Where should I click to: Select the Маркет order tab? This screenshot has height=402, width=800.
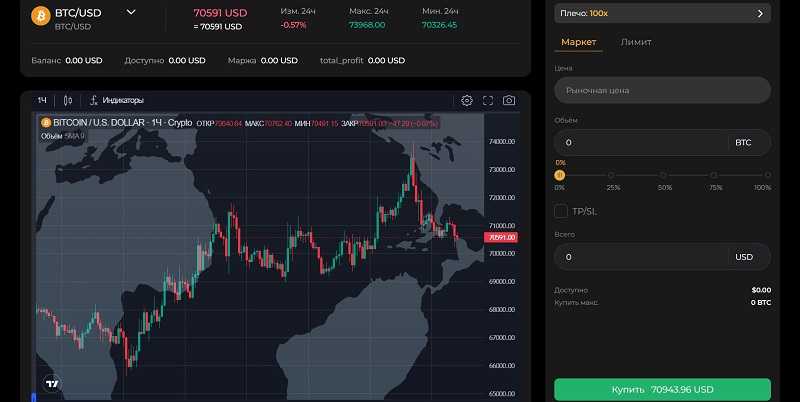(x=578, y=42)
